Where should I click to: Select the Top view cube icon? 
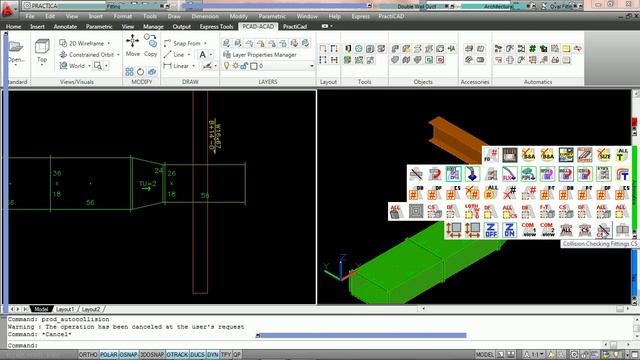tap(42, 46)
